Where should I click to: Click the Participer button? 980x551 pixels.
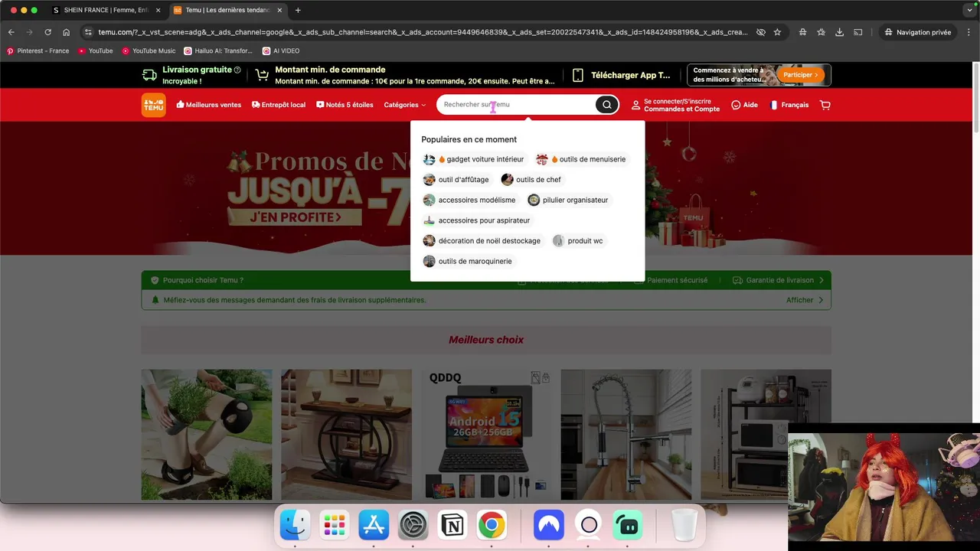pyautogui.click(x=801, y=75)
